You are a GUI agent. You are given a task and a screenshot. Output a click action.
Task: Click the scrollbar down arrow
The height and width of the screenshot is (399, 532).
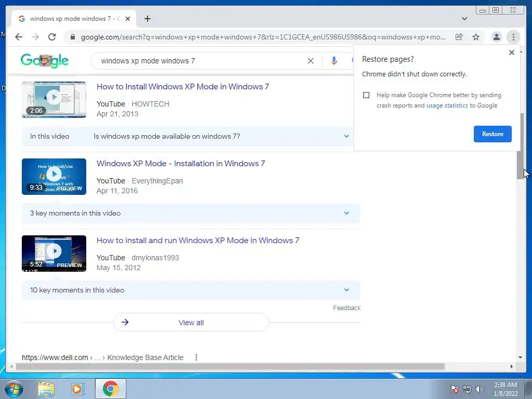[520, 357]
